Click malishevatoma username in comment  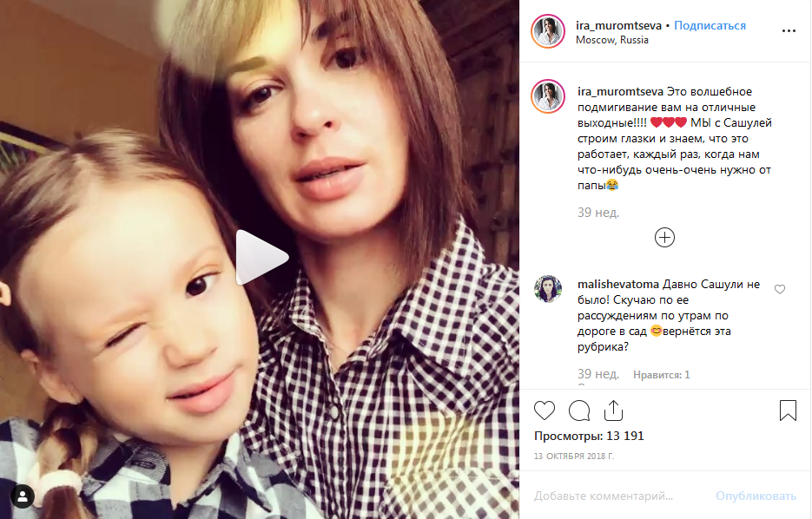click(618, 284)
